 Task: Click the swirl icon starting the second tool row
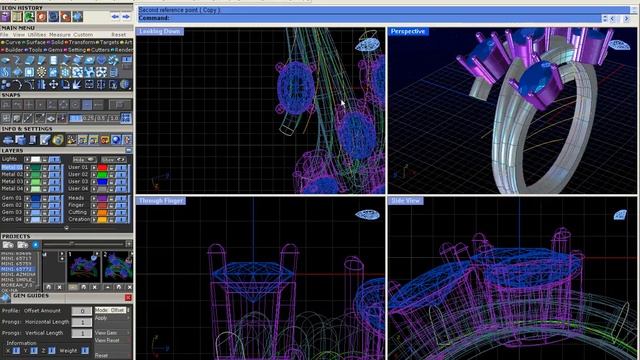tap(5, 73)
